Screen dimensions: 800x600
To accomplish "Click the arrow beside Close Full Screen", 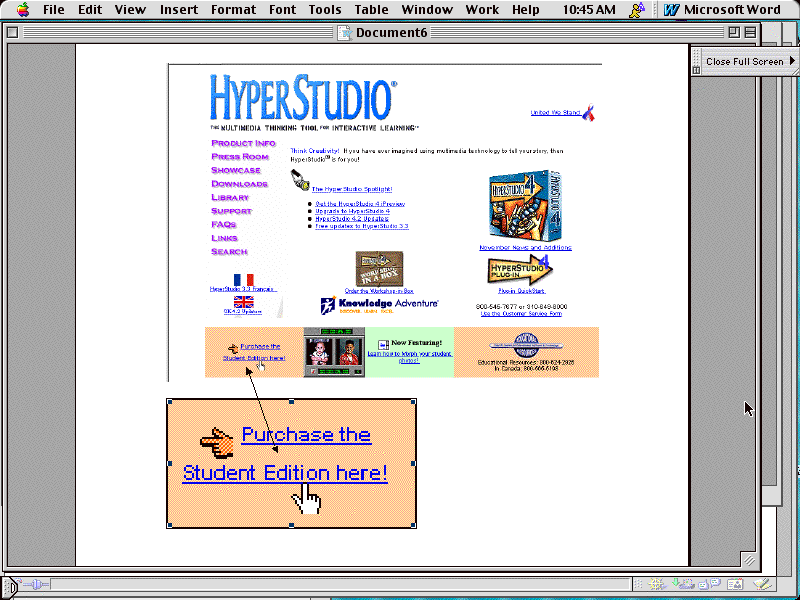I will [x=792, y=61].
